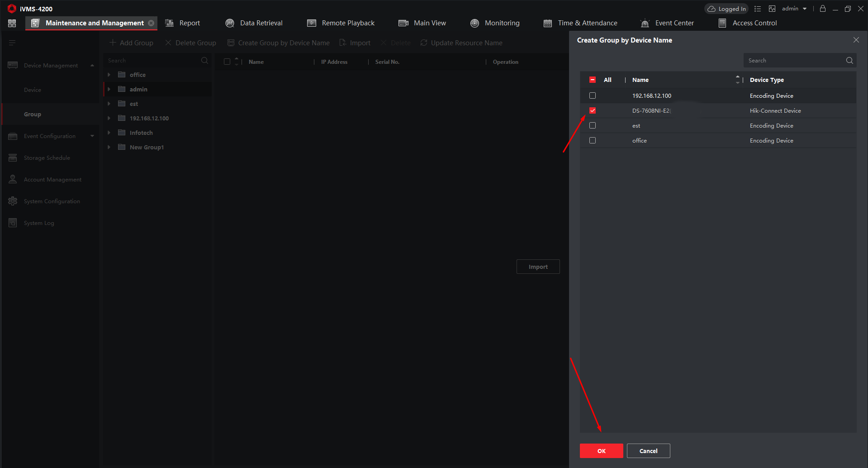Click the Logged In cloud status icon

point(711,9)
